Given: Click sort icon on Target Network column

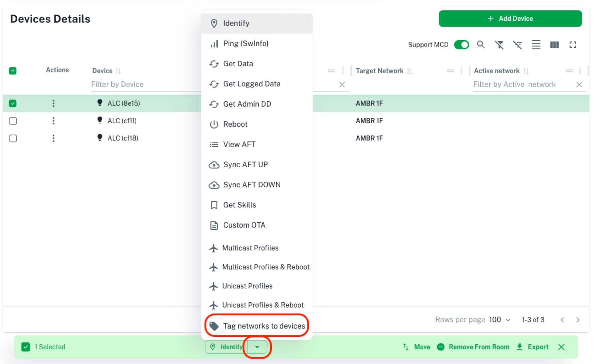Looking at the screenshot, I should click(x=410, y=71).
